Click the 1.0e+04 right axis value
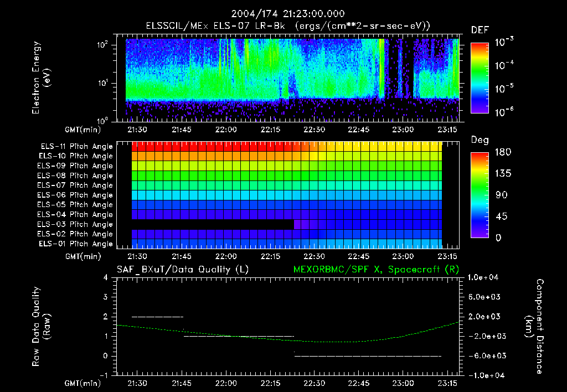Image resolution: width=567 pixels, height=392 pixels. coord(483,277)
